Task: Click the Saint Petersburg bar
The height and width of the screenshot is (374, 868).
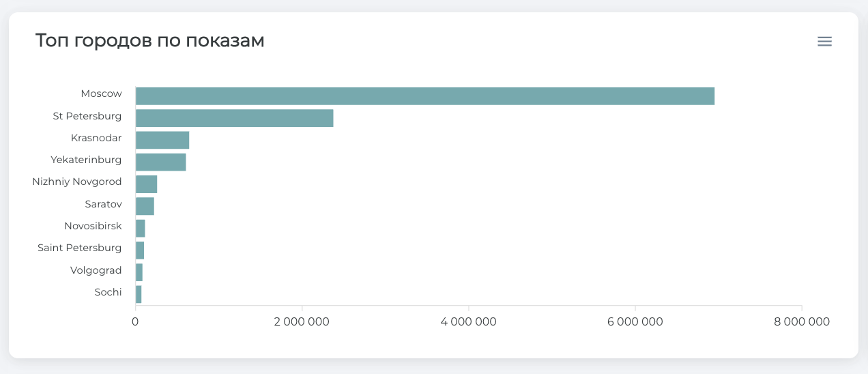Action: (140, 250)
